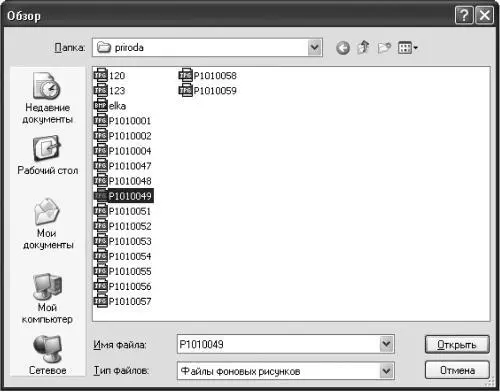Select icon of file P1010001
This screenshot has width=500, height=392.
tap(101, 121)
